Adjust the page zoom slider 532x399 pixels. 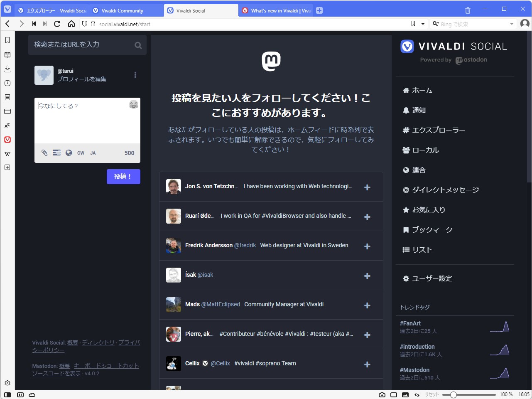(454, 394)
